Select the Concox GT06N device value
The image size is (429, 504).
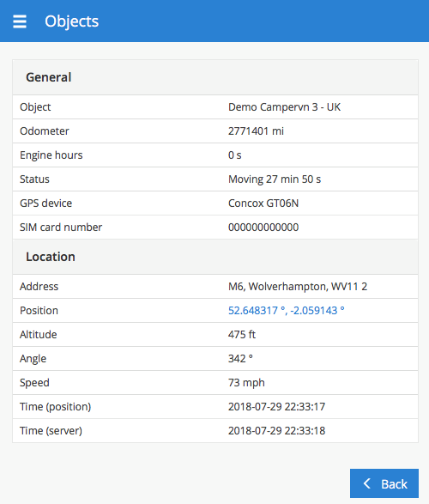(263, 203)
